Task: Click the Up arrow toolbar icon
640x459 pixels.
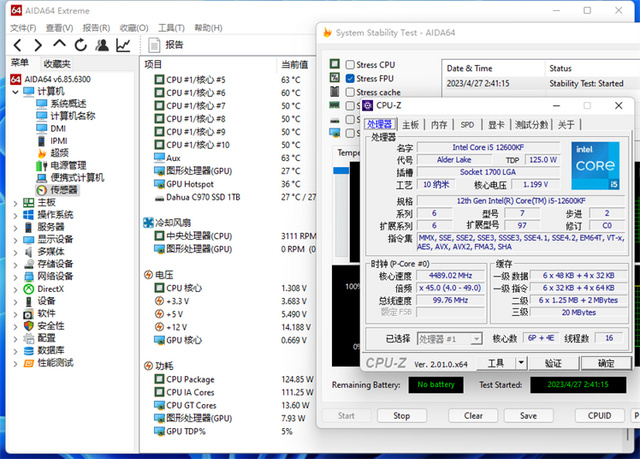Action: (59, 45)
